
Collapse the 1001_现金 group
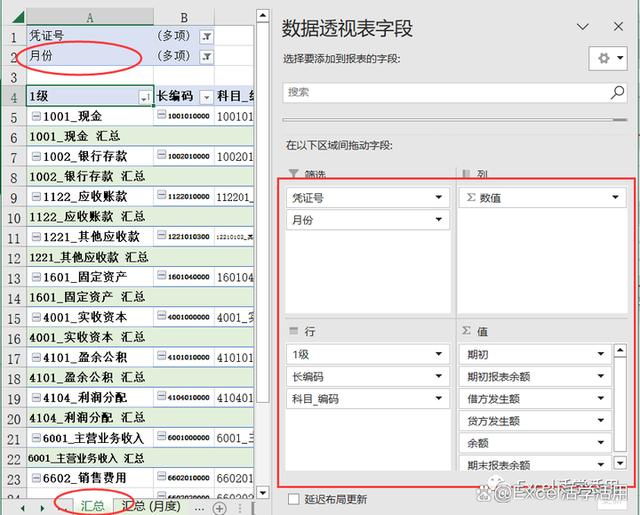pyautogui.click(x=36, y=117)
